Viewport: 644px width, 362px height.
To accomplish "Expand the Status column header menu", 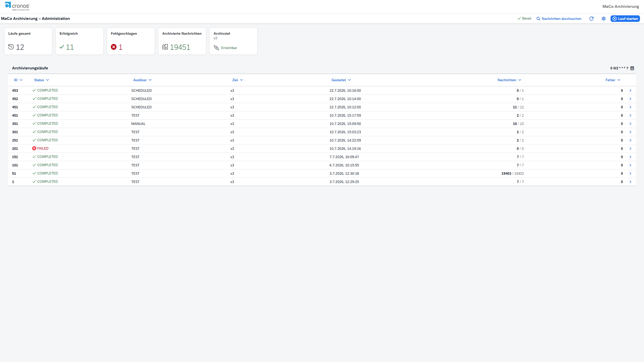I will click(x=42, y=80).
